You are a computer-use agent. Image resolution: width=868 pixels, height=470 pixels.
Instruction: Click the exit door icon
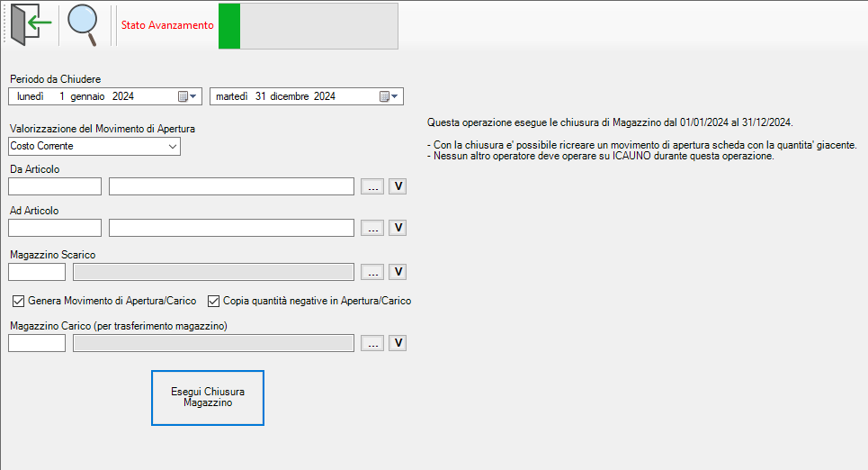(30, 24)
